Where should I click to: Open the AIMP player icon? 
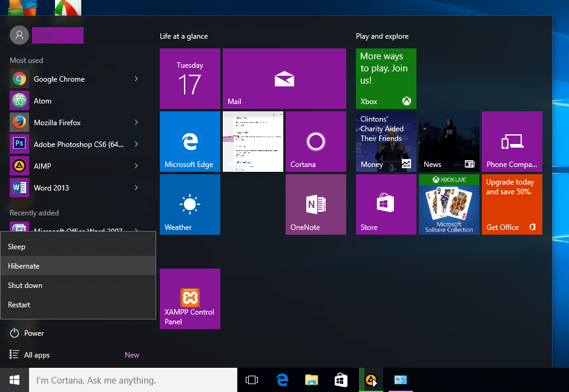click(19, 166)
